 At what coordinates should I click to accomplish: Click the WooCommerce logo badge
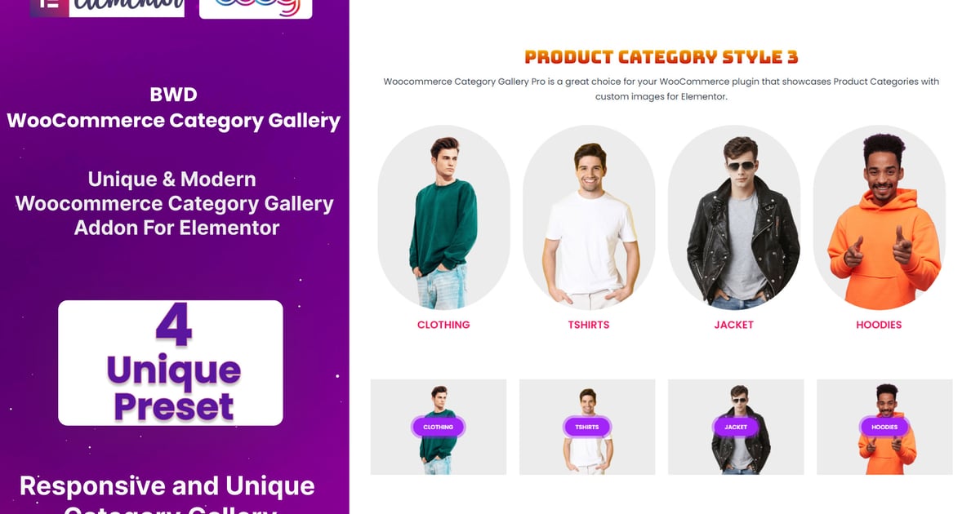coord(256,9)
